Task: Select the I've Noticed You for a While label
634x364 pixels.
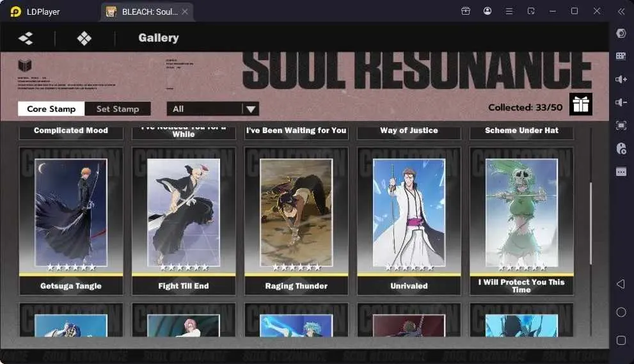Action: pos(184,132)
